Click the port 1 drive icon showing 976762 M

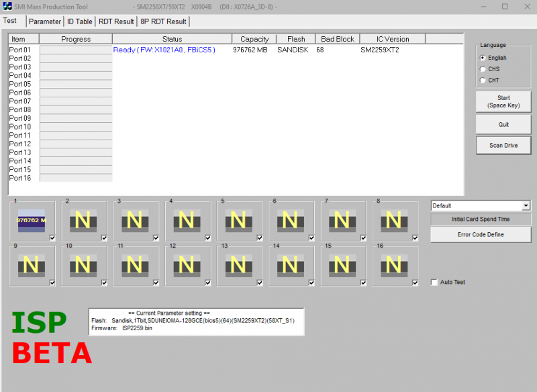(31, 220)
